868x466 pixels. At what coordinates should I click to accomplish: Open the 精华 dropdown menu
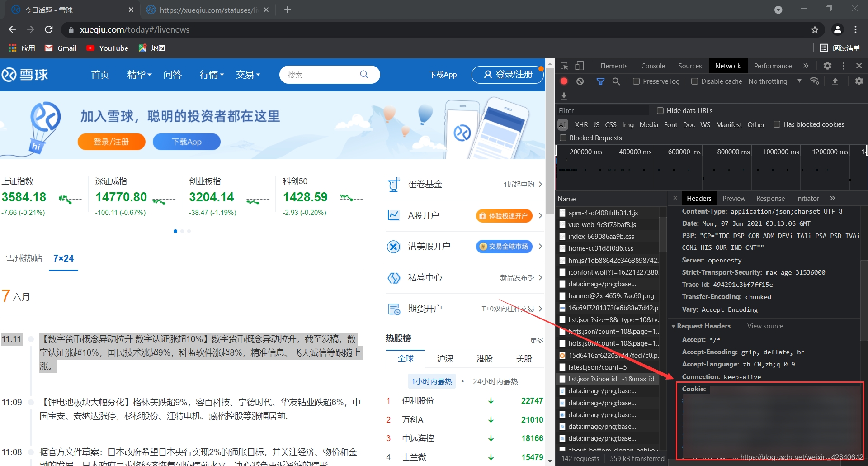(x=139, y=75)
